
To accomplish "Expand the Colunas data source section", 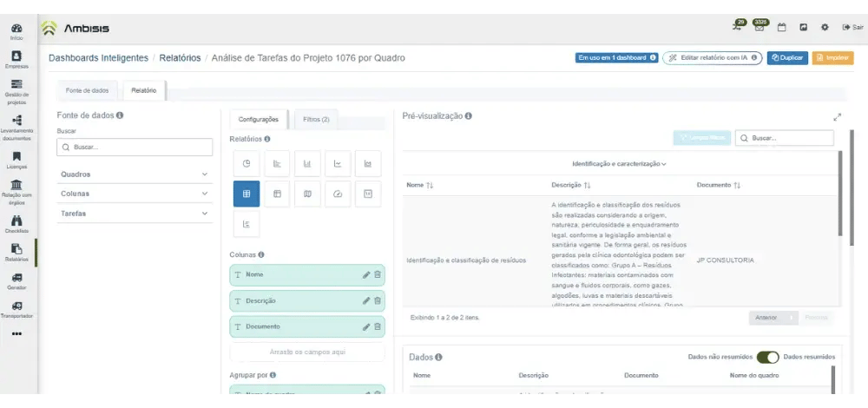I will [x=135, y=194].
